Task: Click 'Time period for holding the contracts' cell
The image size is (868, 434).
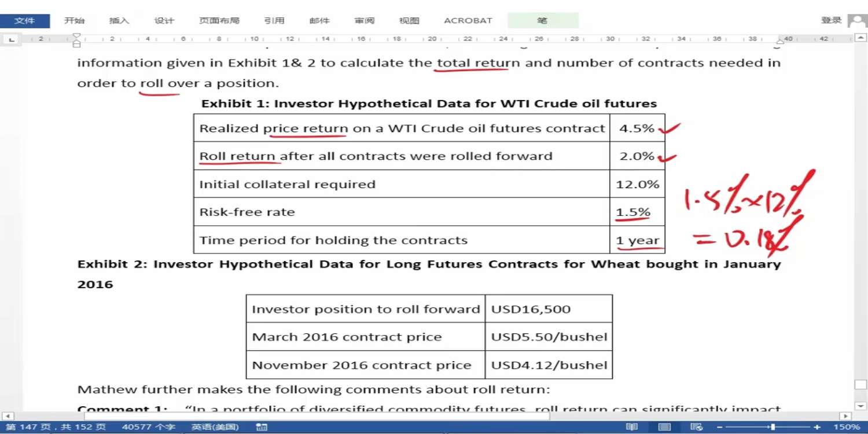Action: (402, 240)
